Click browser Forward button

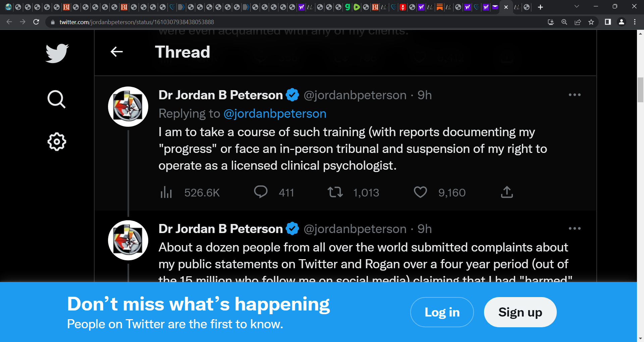coord(22,22)
